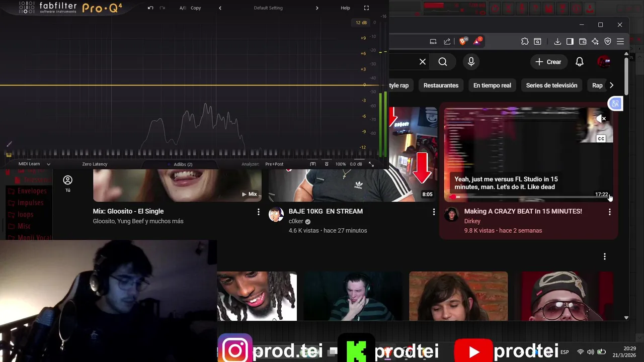The height and width of the screenshot is (362, 644).
Task: Click the video preview progress bar
Action: tap(528, 197)
